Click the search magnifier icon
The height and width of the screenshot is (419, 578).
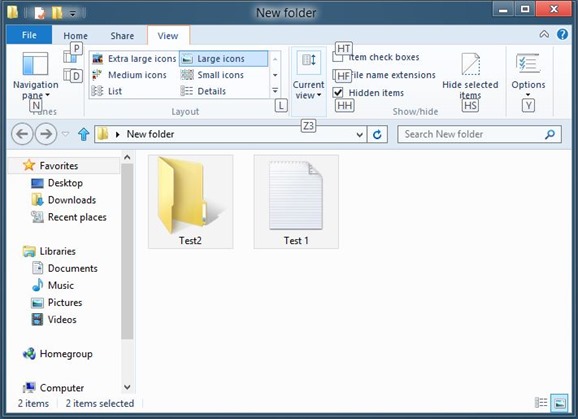pyautogui.click(x=550, y=134)
